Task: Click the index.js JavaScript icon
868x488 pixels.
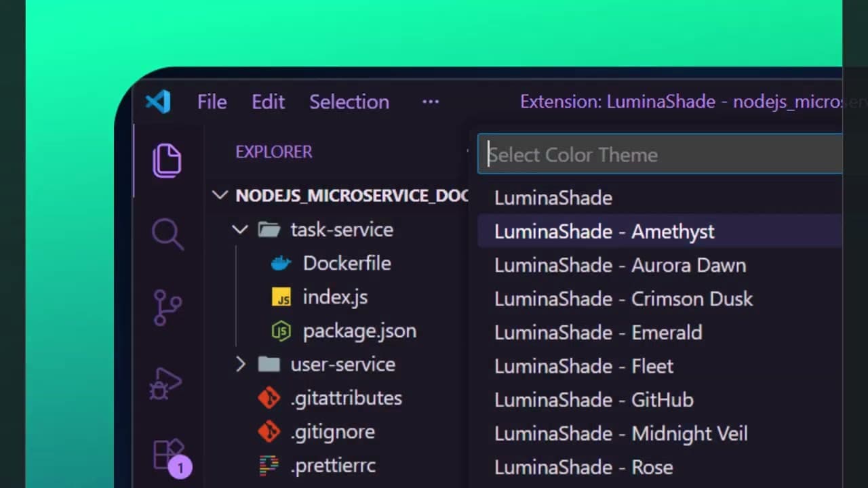Action: [281, 297]
